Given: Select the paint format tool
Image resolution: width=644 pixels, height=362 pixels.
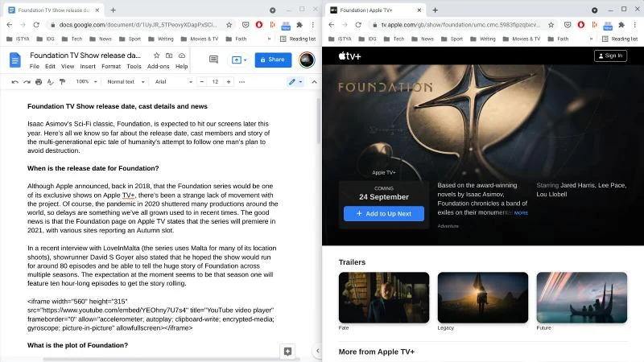Looking at the screenshot, I should 63,82.
